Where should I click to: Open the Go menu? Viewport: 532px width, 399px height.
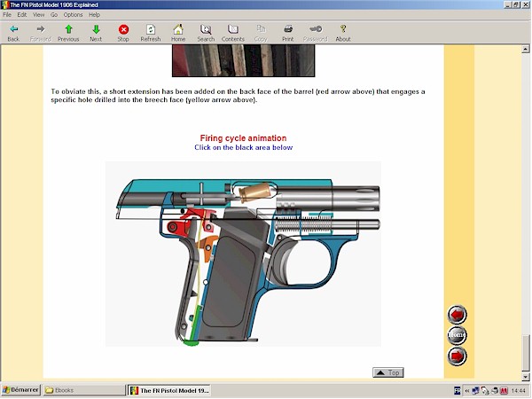(x=54, y=14)
